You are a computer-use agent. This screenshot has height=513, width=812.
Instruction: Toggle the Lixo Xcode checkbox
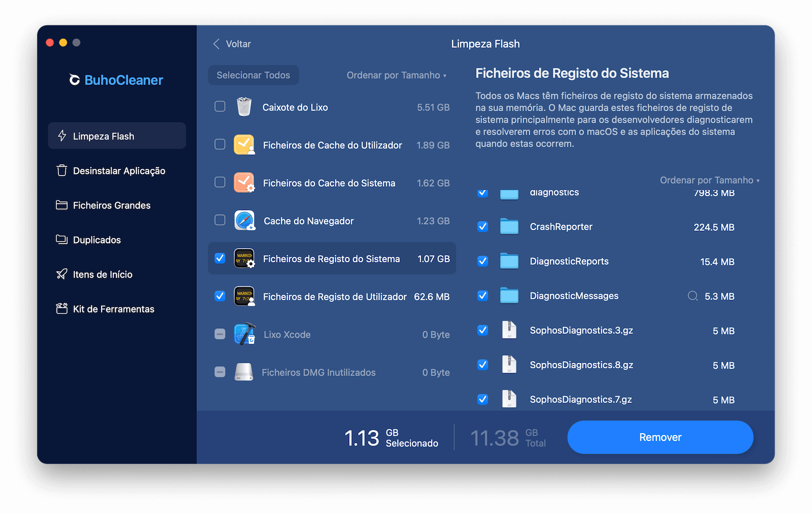tap(220, 334)
